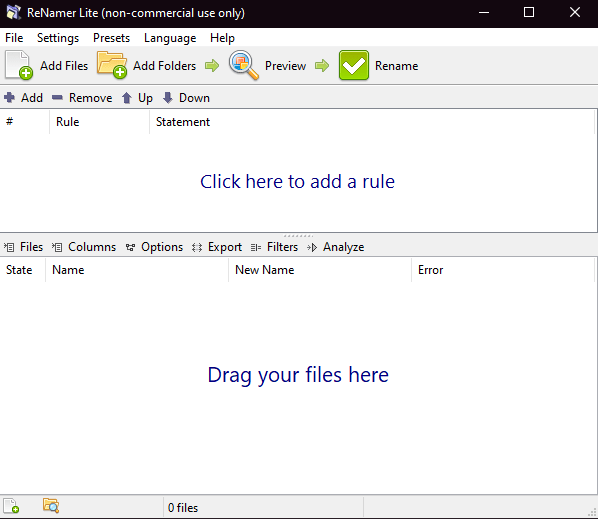This screenshot has width=598, height=519.
Task: Open the Options menu
Action: tap(154, 247)
